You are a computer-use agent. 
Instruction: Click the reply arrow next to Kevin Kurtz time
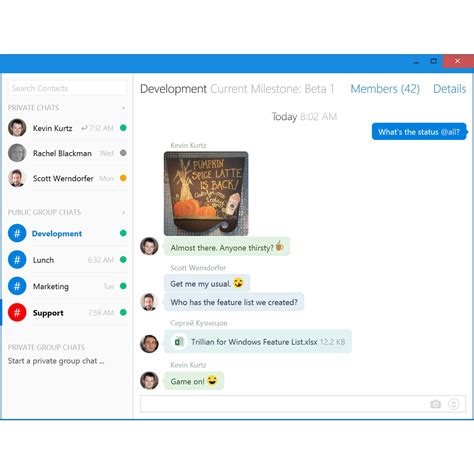point(84,128)
